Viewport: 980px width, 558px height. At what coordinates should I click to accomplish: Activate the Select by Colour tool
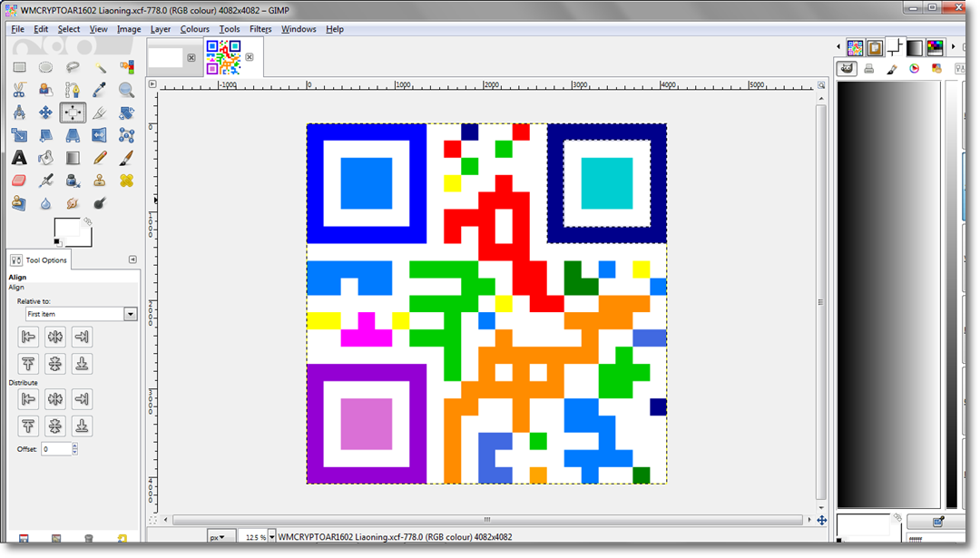[126, 67]
